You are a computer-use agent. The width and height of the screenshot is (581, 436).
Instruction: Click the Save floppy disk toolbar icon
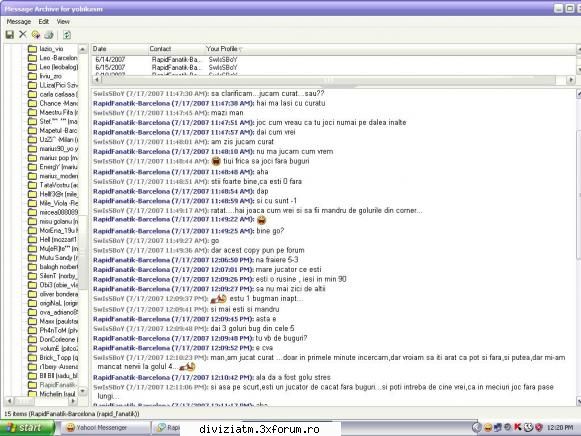10,35
